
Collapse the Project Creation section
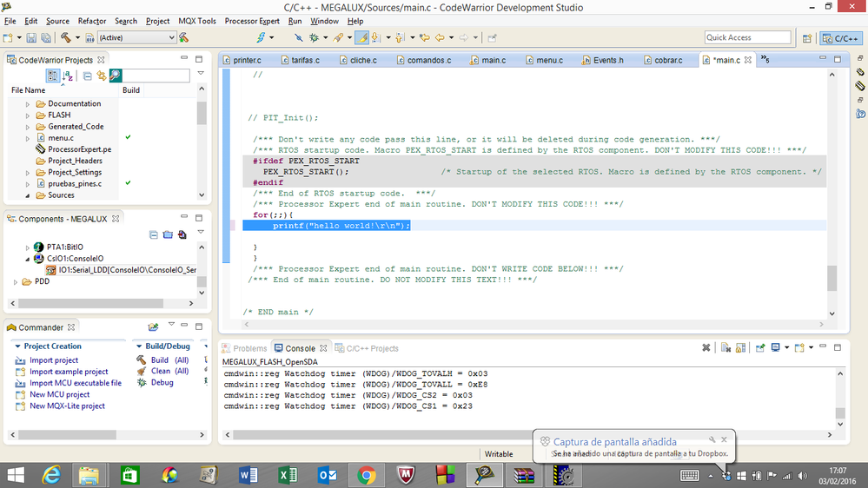point(17,346)
